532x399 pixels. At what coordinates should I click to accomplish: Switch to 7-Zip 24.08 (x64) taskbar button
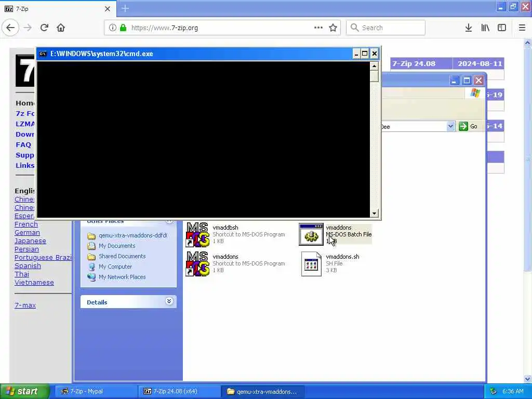click(179, 392)
